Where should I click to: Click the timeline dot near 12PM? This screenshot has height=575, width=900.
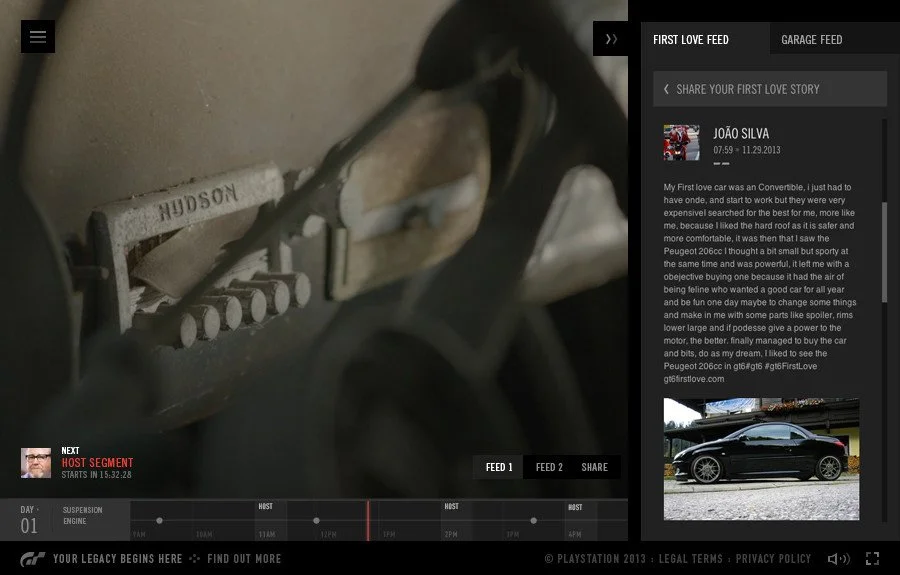coord(316,520)
